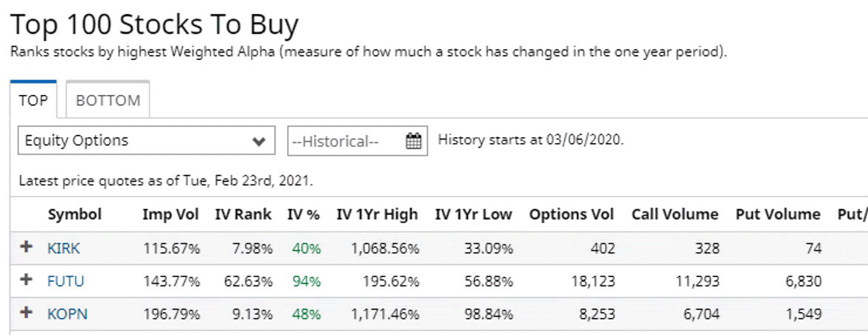Open the KOPN symbol link
This screenshot has height=335, width=868.
67,314
